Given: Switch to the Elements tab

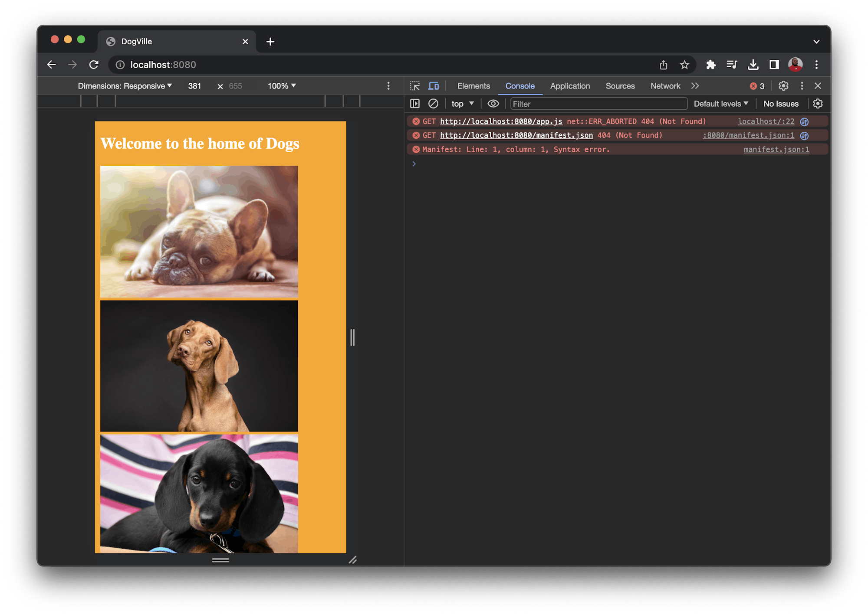Looking at the screenshot, I should tap(473, 86).
